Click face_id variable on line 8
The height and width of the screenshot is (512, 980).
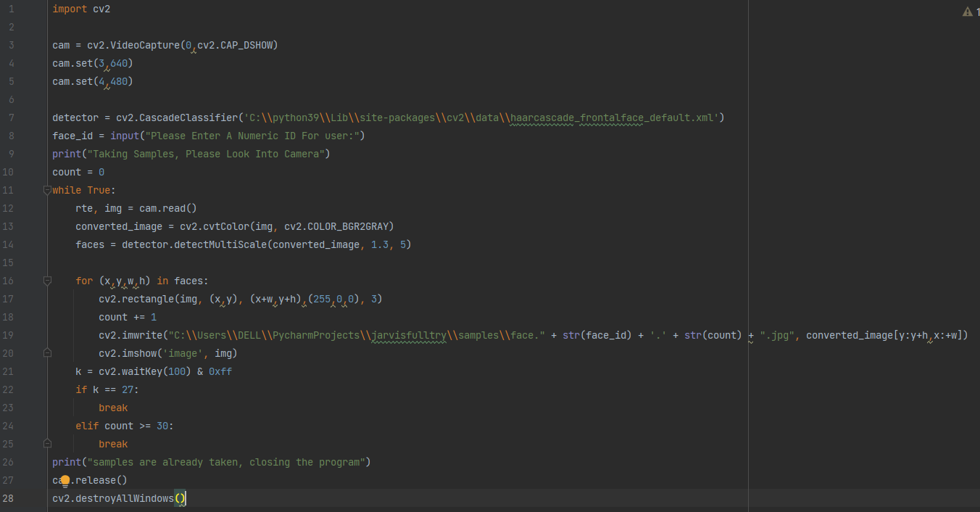pyautogui.click(x=72, y=136)
